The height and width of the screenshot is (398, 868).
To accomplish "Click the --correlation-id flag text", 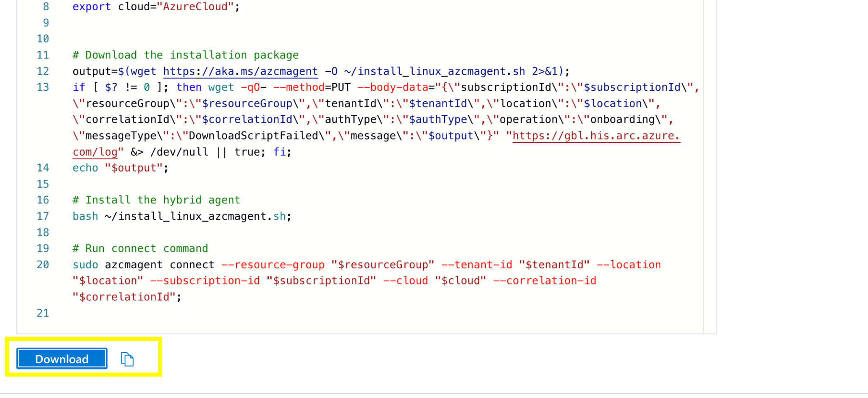I will (x=545, y=281).
